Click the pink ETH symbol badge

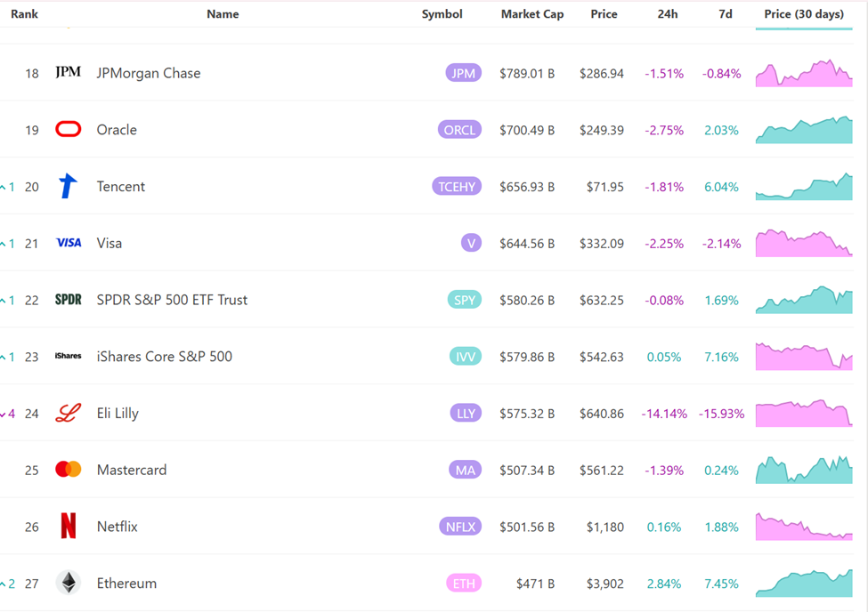(464, 584)
